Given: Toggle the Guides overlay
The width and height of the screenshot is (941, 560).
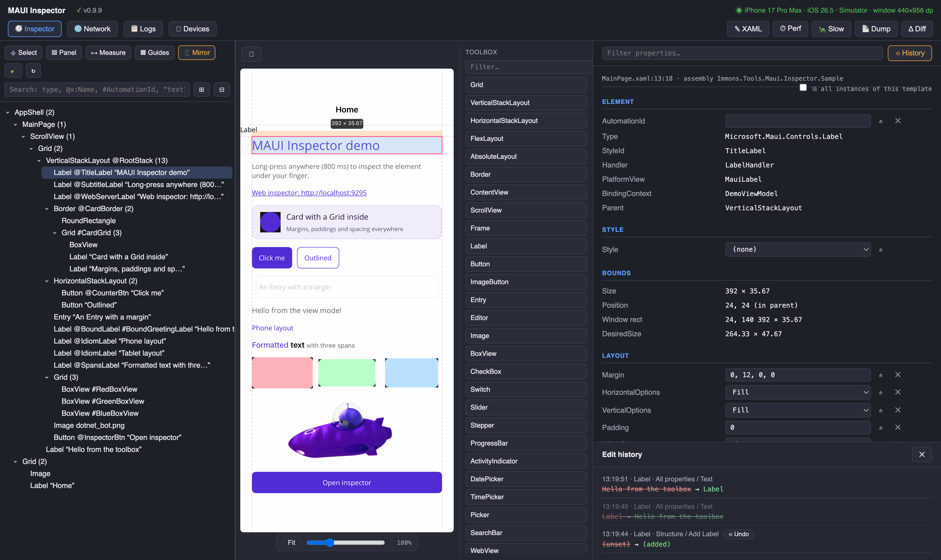Looking at the screenshot, I should (154, 52).
